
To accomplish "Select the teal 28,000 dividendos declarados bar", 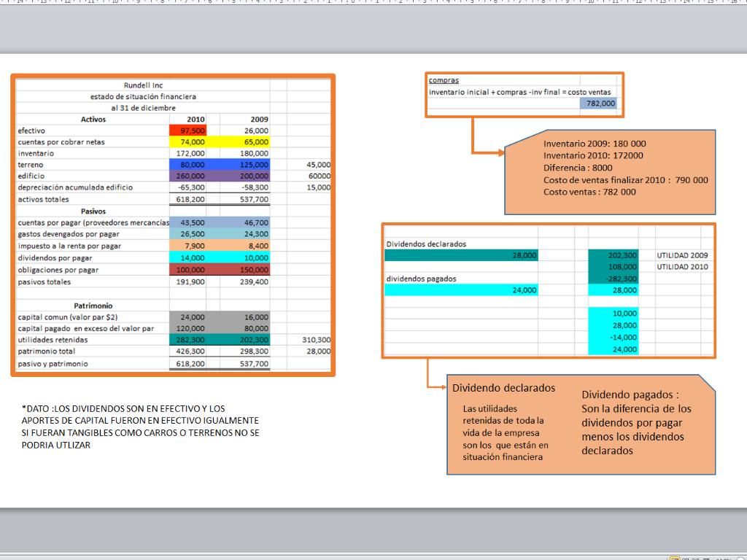I will tap(461, 255).
